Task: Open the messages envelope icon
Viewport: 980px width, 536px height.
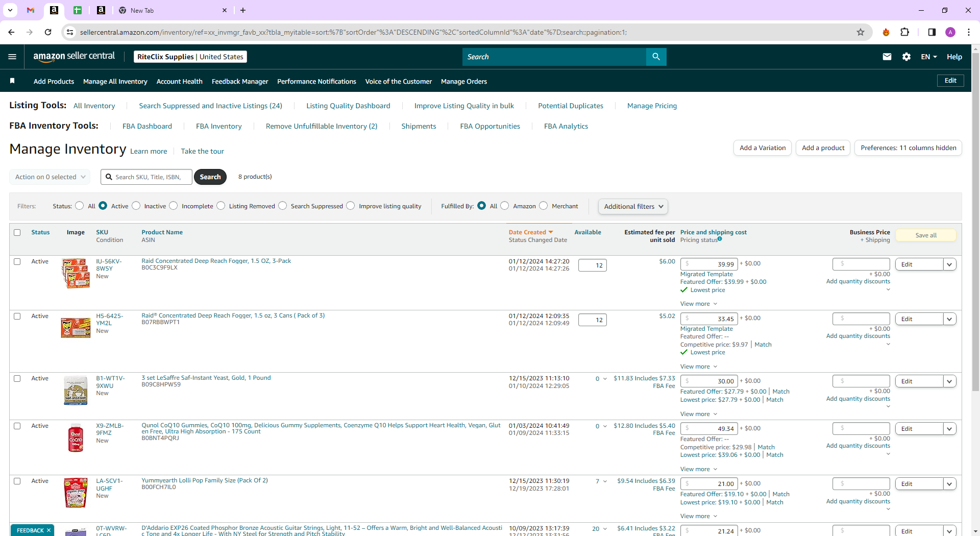Action: 887,57
